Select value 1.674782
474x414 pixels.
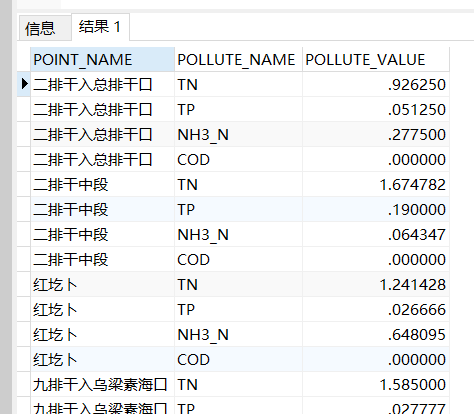(x=376, y=185)
